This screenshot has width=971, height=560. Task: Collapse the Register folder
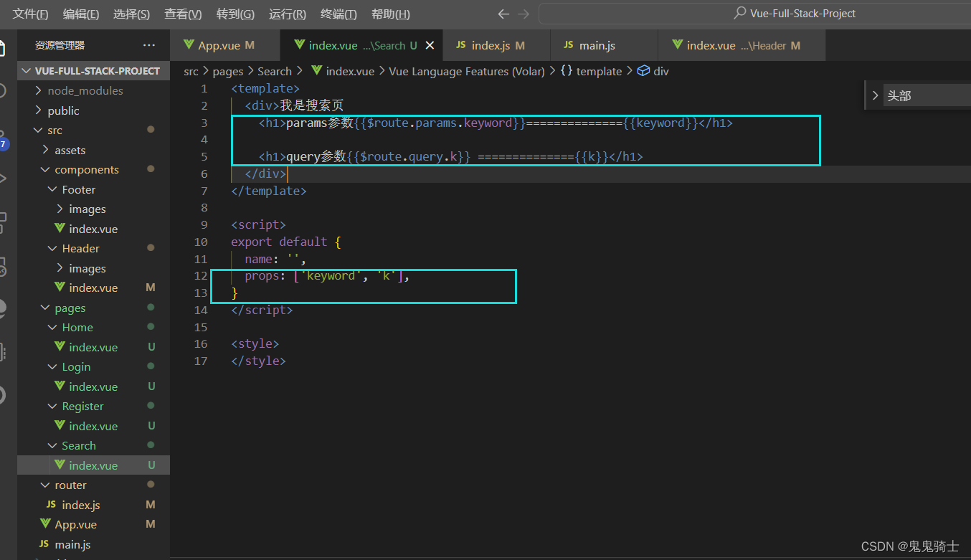click(x=93, y=406)
